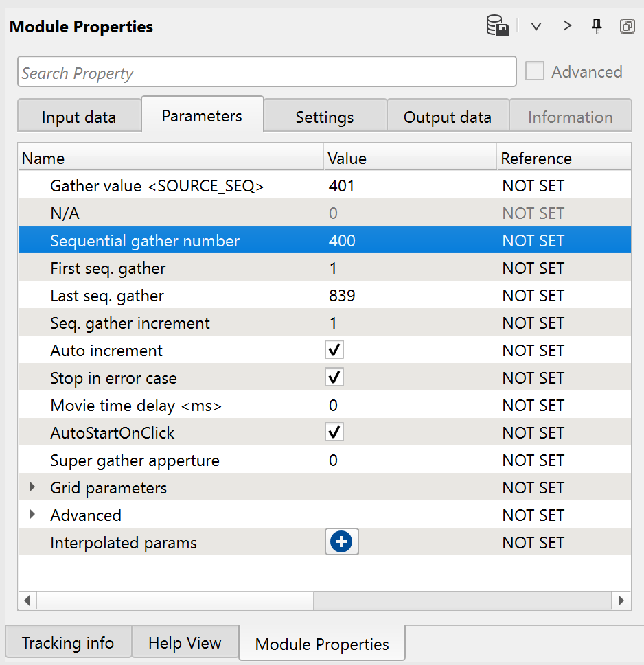Screen dimensions: 644x665
Task: Click the left scroll arrow
Action: [27, 600]
